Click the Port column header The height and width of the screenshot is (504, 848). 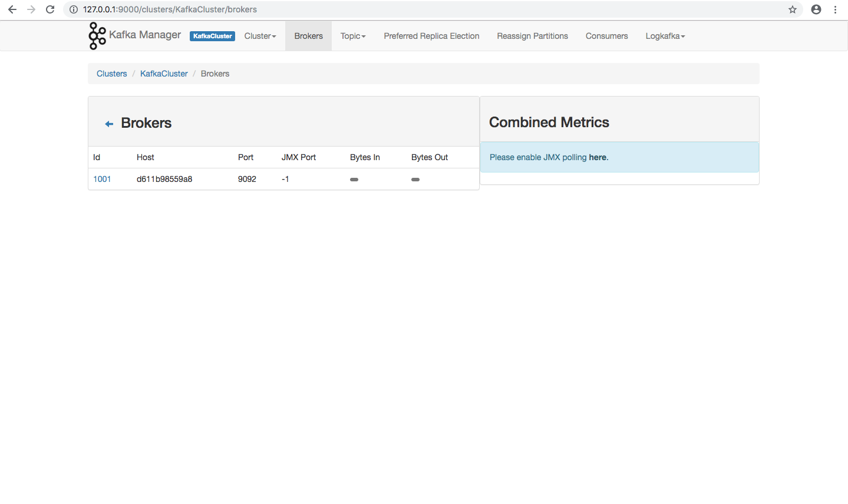coord(246,157)
